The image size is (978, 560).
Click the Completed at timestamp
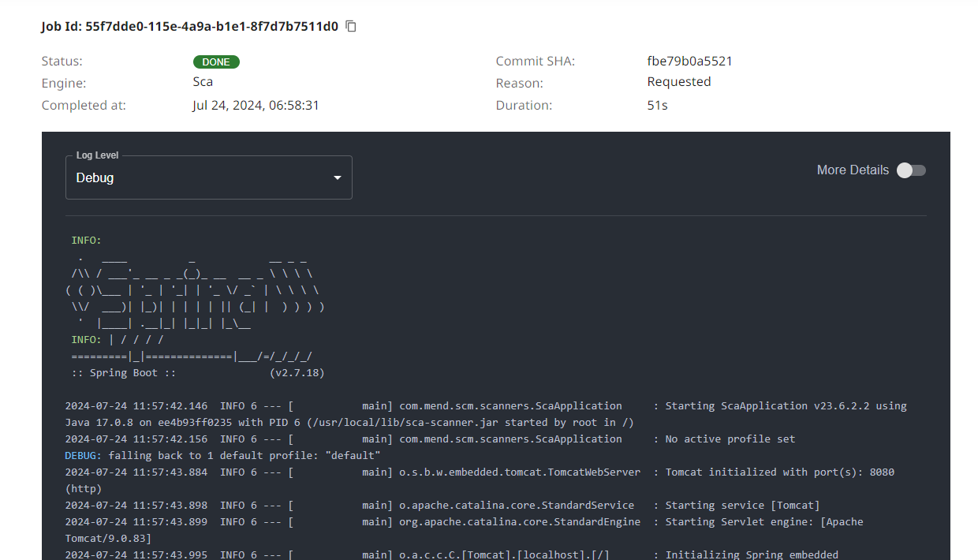click(x=256, y=105)
